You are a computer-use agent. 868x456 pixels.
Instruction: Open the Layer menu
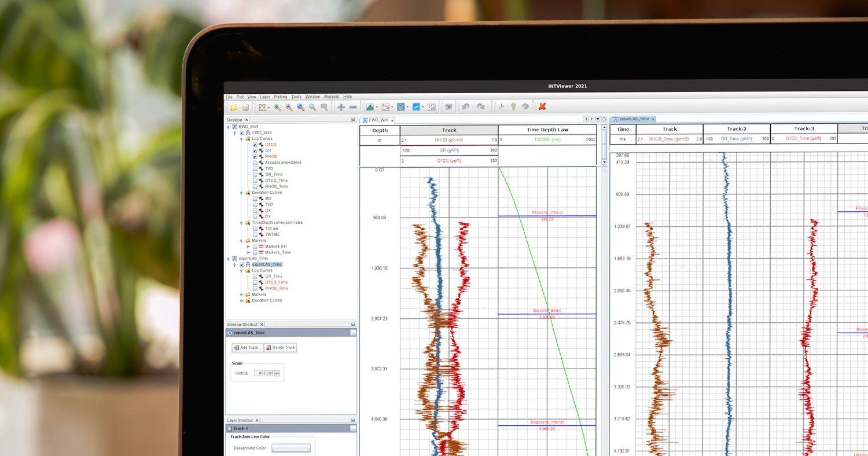[265, 97]
